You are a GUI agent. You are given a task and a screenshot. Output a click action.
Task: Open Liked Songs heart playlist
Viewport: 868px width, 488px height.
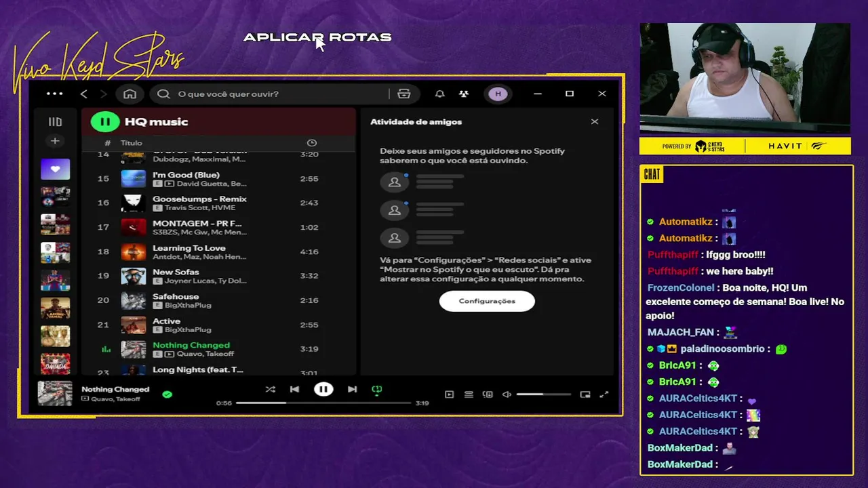[x=55, y=169]
